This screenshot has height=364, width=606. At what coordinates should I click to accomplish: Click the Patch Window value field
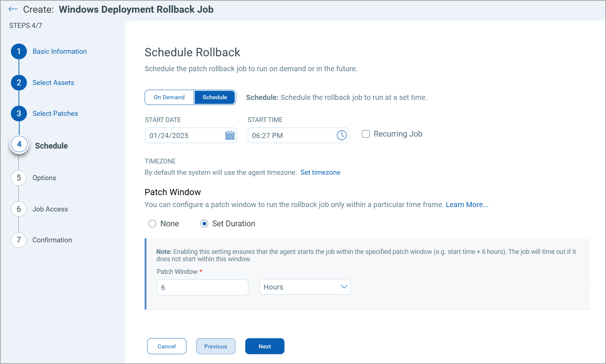202,287
